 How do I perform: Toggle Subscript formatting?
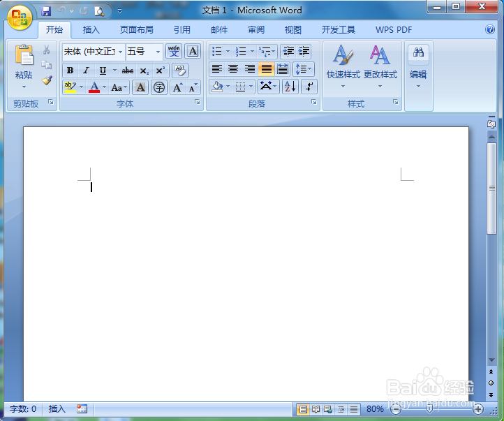[x=144, y=71]
